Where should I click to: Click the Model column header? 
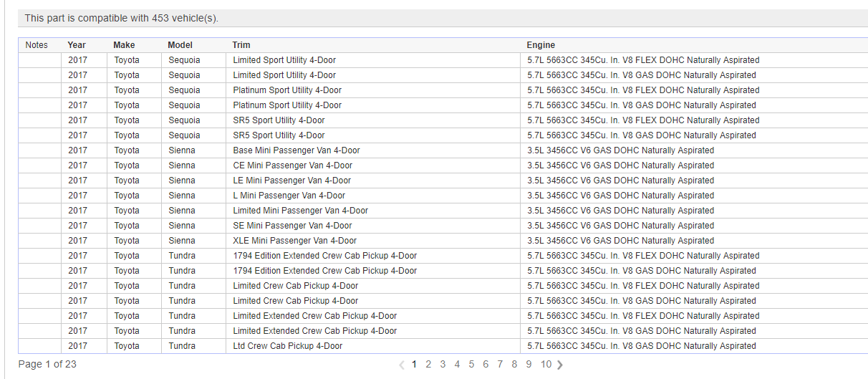180,45
